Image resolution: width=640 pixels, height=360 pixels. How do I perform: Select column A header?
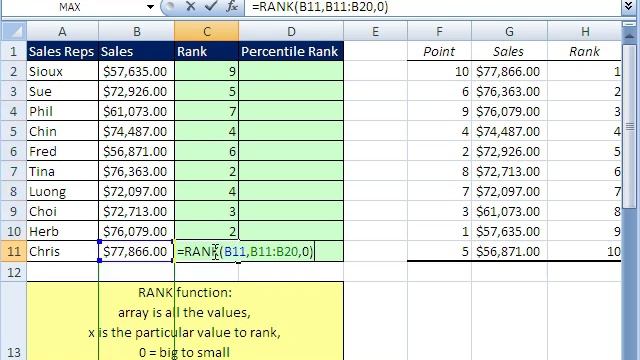coord(62,31)
